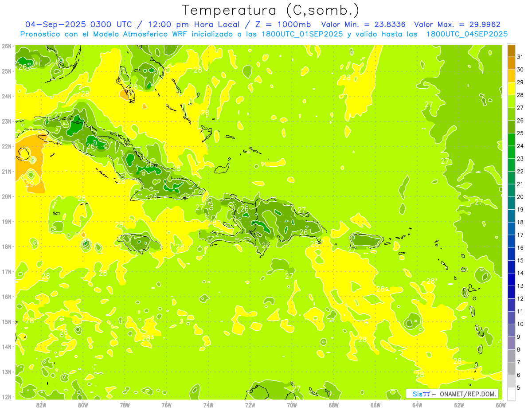532x411 pixels.
Task: Click the 20N latitude axis label
Action: pos(7,196)
